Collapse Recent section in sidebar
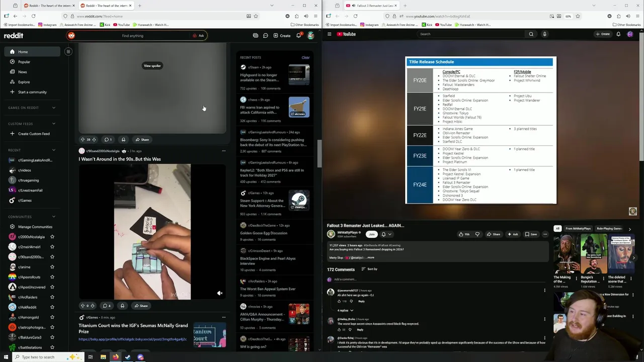The width and height of the screenshot is (644, 362). pos(54,150)
